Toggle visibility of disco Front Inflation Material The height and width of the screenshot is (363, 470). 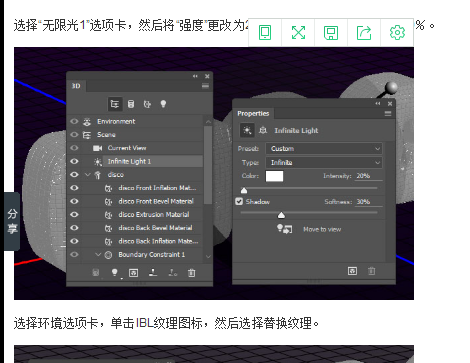74,188
